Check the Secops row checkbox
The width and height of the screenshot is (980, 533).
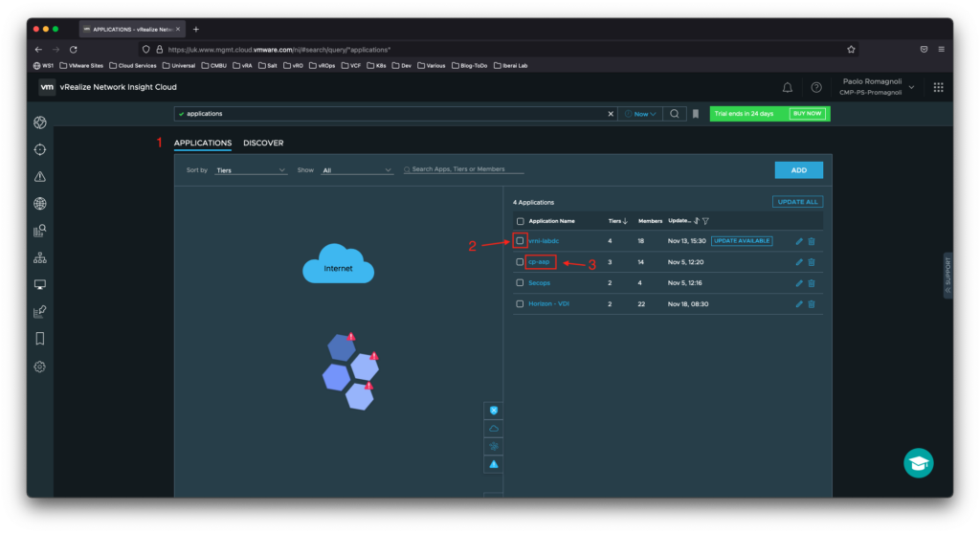click(520, 283)
